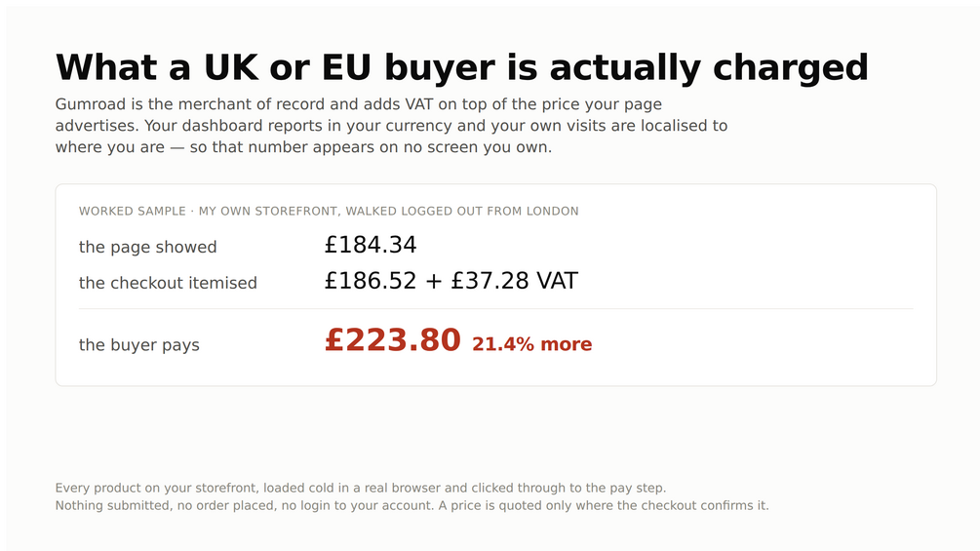Click the footer line starting 'Nothing submitted'
Screen dimensions: 980x551
(412, 505)
